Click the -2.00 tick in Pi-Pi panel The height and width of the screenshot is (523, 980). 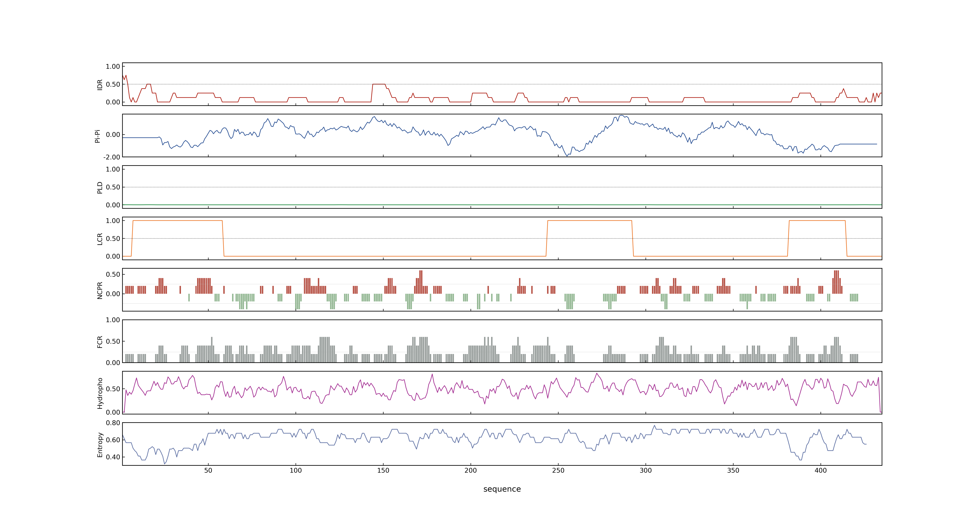(x=111, y=157)
